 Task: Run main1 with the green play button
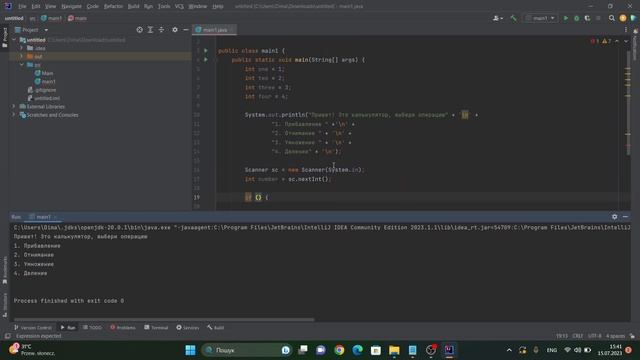(566, 18)
